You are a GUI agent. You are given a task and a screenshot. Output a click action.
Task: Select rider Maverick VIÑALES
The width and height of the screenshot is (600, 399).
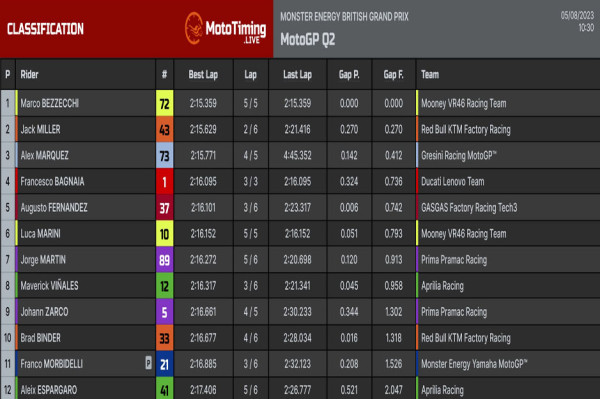[49, 286]
